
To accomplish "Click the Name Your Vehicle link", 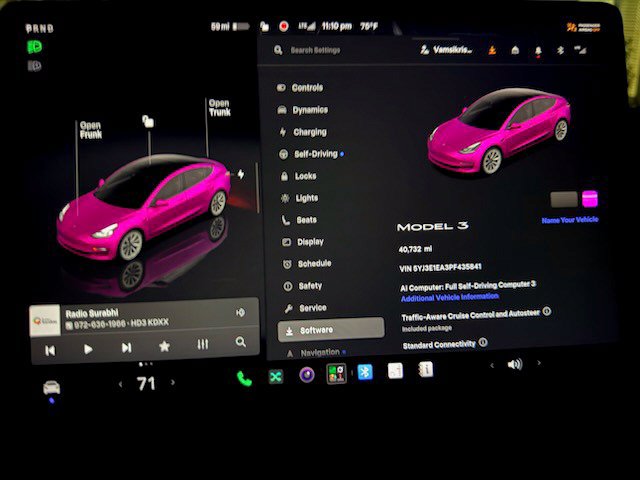I will [570, 220].
